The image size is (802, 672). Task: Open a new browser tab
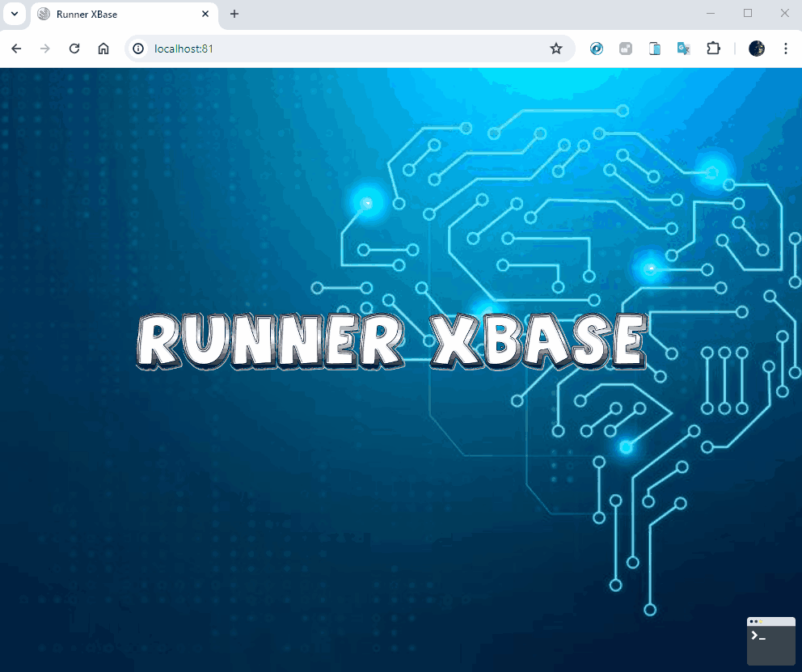click(x=234, y=14)
